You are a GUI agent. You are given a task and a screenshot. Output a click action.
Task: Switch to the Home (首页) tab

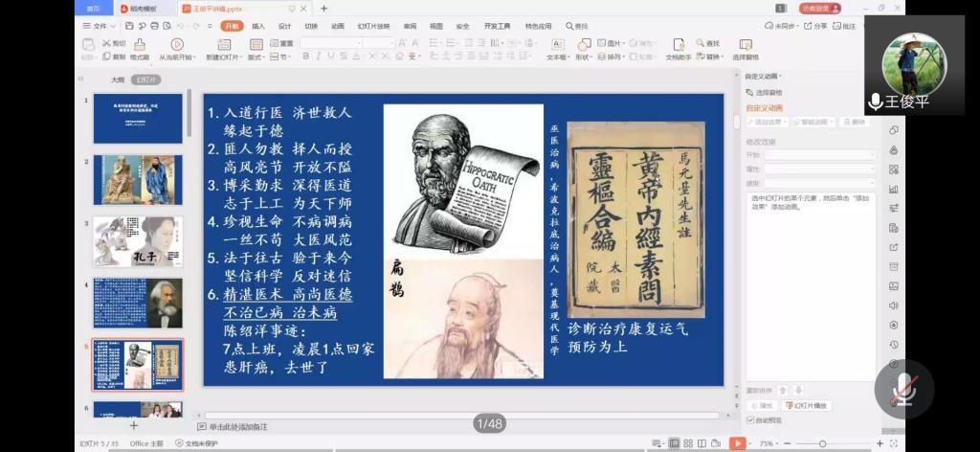click(x=93, y=8)
